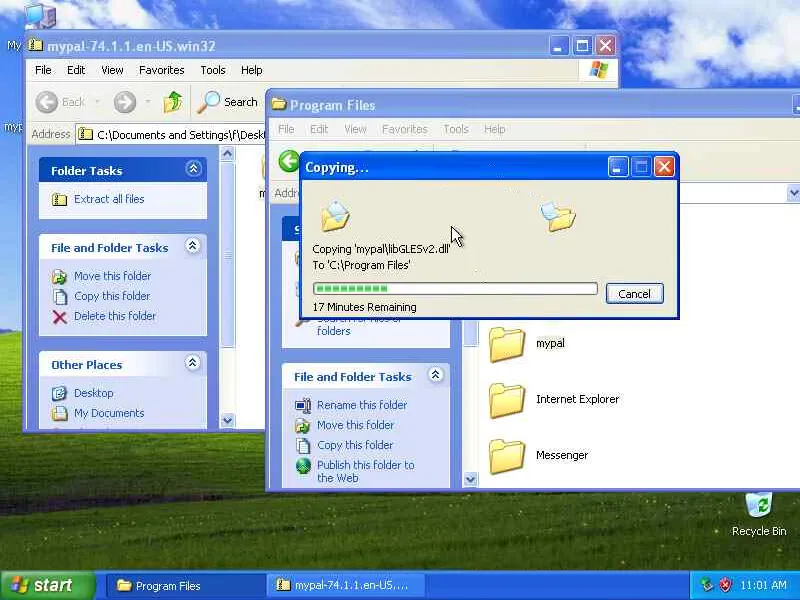Open File menu in mypal window
Viewport: 800px width, 600px height.
pos(43,70)
